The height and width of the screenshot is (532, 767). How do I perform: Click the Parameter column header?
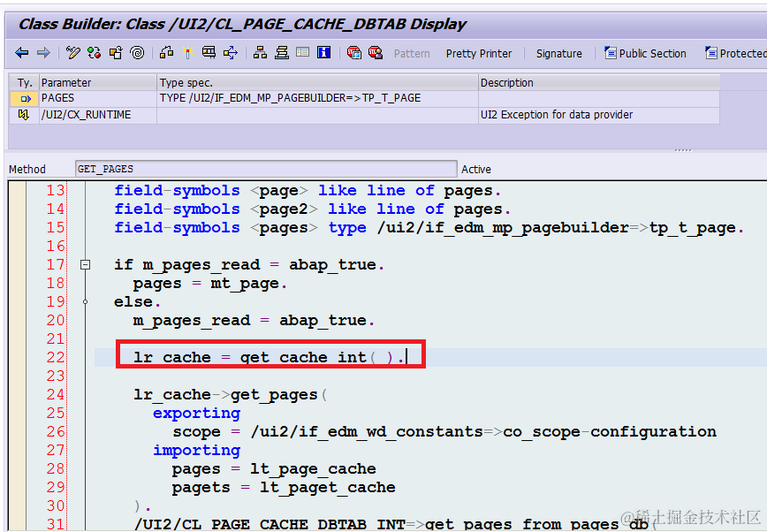pos(98,83)
